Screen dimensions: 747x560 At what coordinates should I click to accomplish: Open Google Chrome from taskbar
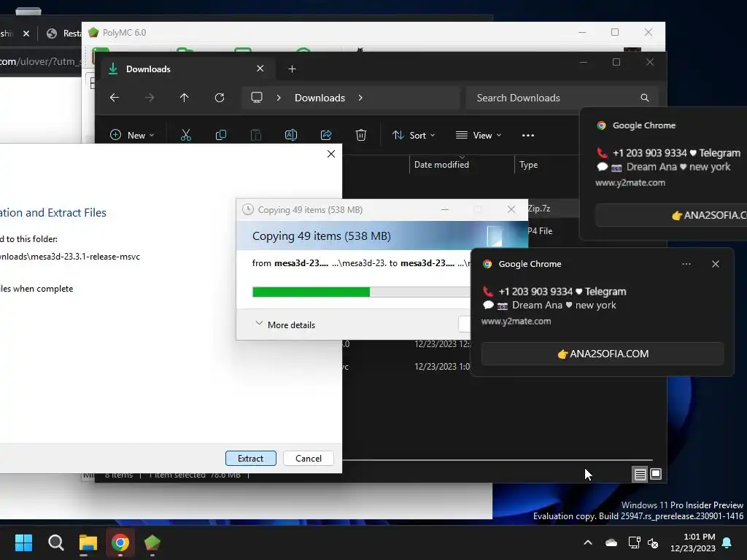pos(120,542)
